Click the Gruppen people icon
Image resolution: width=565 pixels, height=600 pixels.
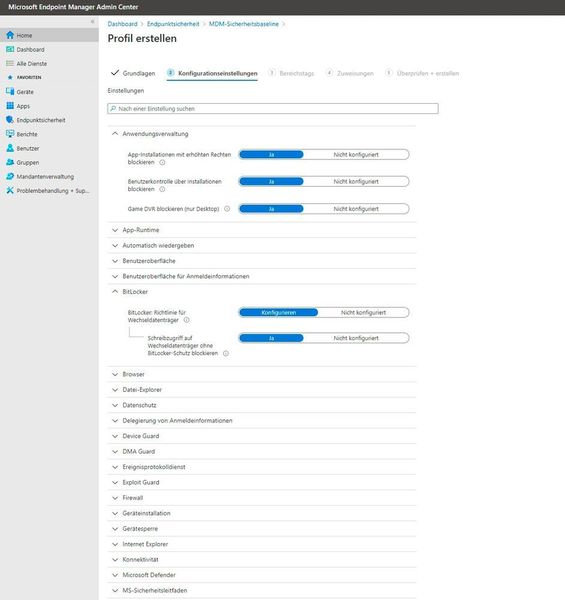pos(10,162)
